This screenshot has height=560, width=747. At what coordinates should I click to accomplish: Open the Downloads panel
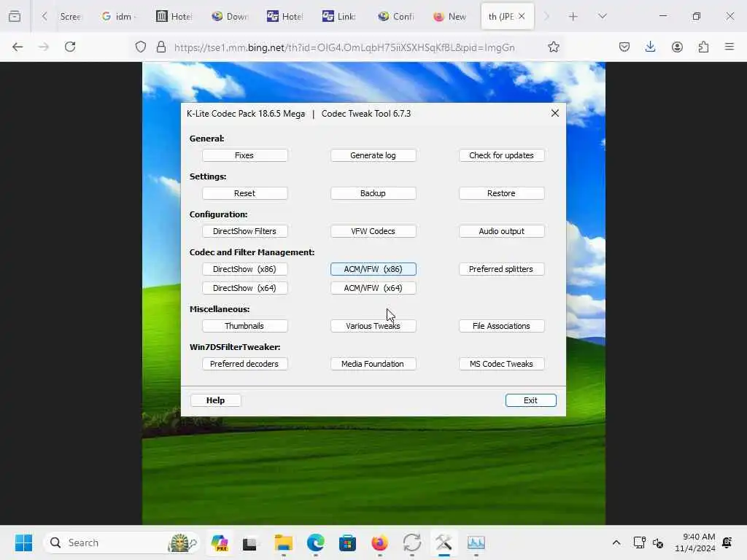pyautogui.click(x=650, y=47)
